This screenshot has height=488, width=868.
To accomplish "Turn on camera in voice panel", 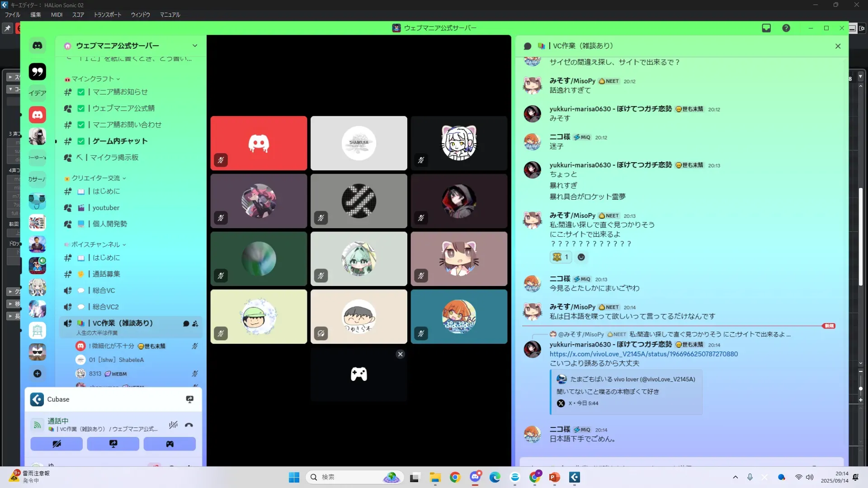I will click(x=57, y=444).
